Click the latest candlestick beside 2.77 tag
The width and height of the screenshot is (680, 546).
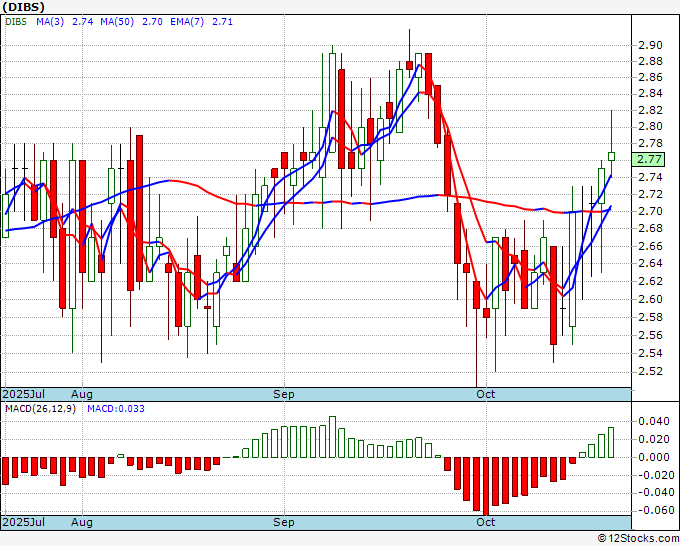[x=611, y=156]
